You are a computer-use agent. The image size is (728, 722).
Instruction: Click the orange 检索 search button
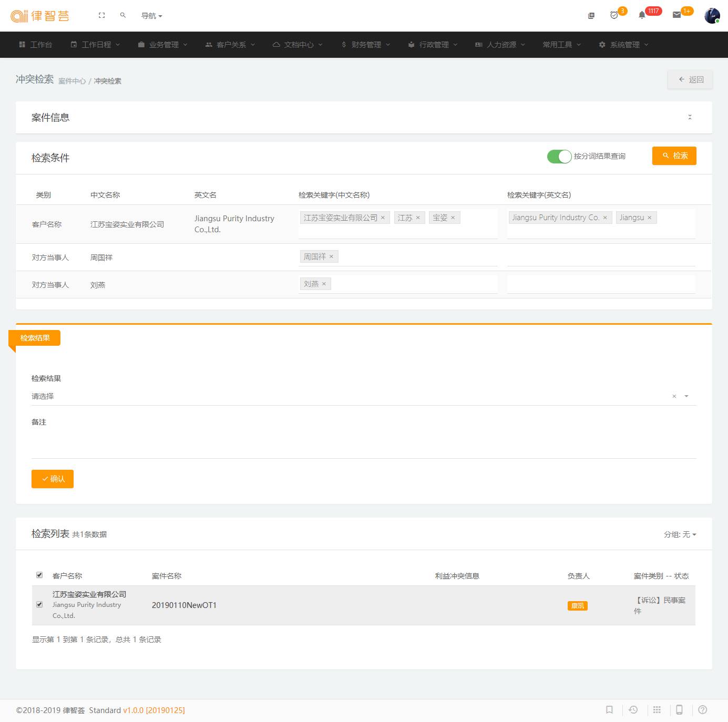(674, 156)
